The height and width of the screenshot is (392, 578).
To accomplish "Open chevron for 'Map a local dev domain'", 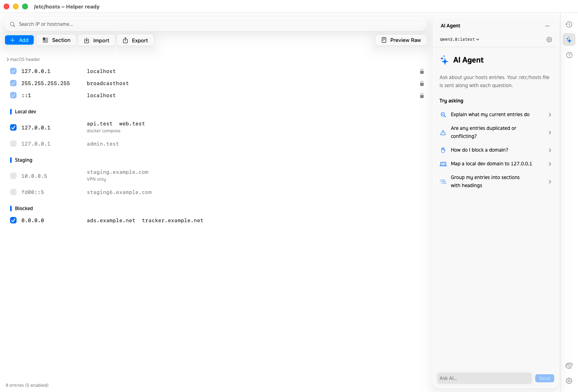I will click(550, 164).
